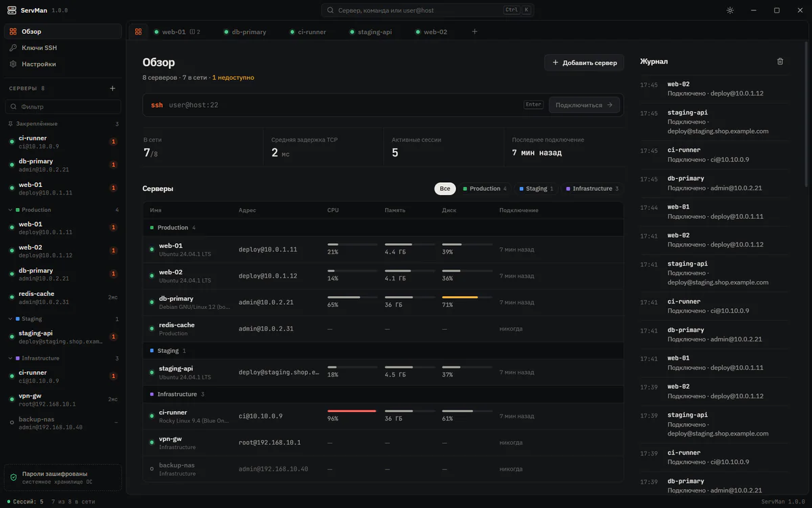Collapse the Infrastructure group in sidebar

10,358
